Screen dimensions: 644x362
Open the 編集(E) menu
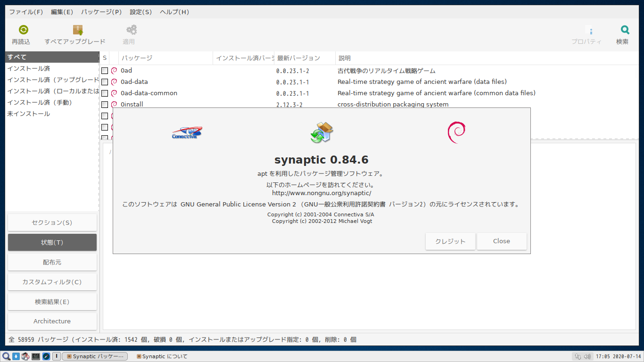tap(62, 12)
